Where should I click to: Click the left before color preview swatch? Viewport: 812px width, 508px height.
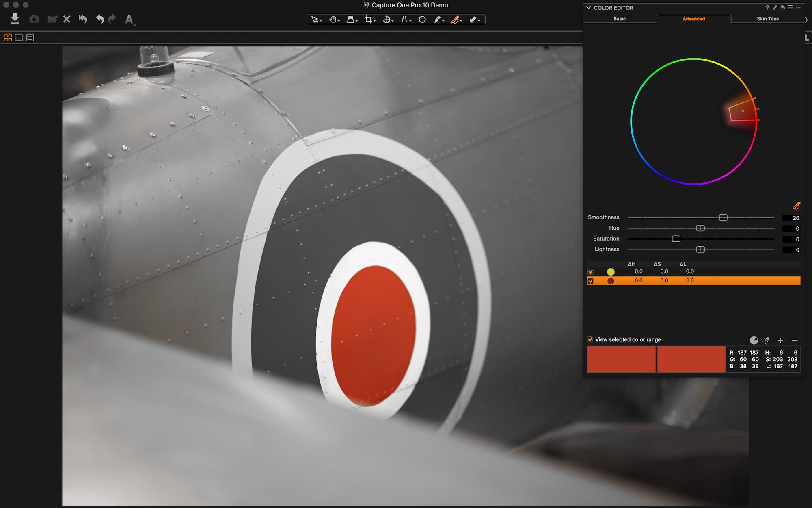tap(621, 359)
